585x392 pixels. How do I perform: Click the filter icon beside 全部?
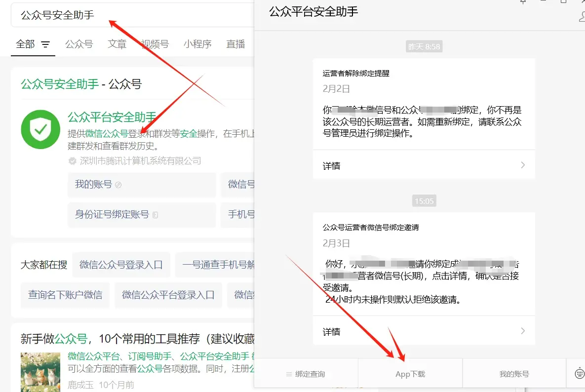tap(45, 44)
